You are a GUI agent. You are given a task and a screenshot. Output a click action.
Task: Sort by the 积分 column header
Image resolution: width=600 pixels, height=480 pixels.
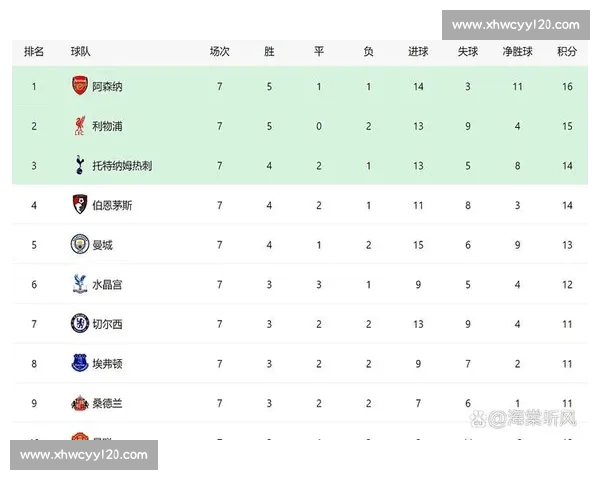tap(566, 51)
